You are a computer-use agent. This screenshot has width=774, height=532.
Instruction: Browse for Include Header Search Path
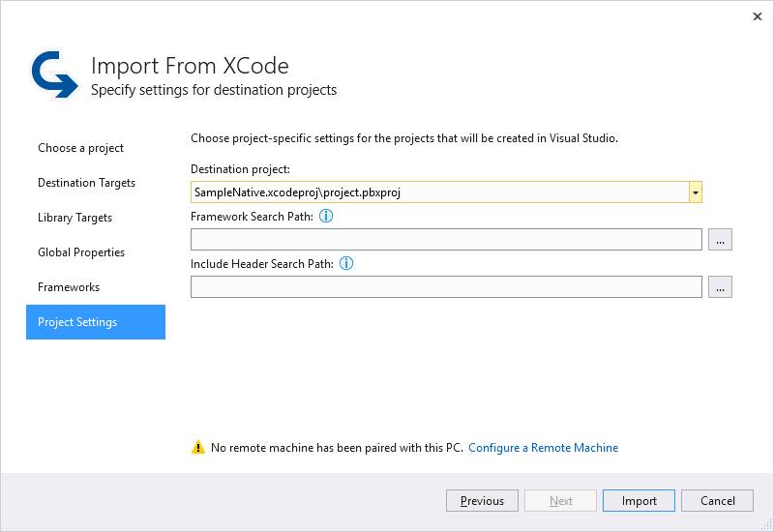click(x=720, y=286)
